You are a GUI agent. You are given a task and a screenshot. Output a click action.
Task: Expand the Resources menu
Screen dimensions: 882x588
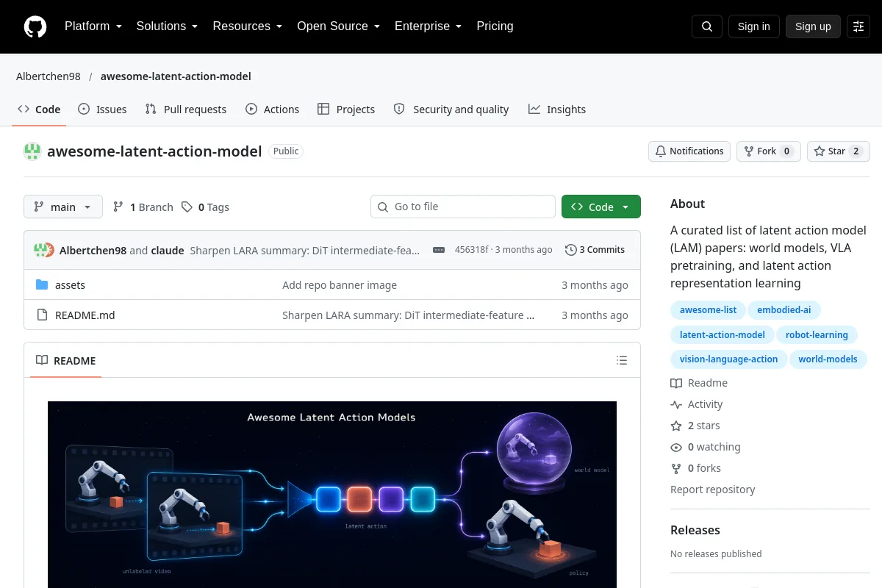point(248,26)
